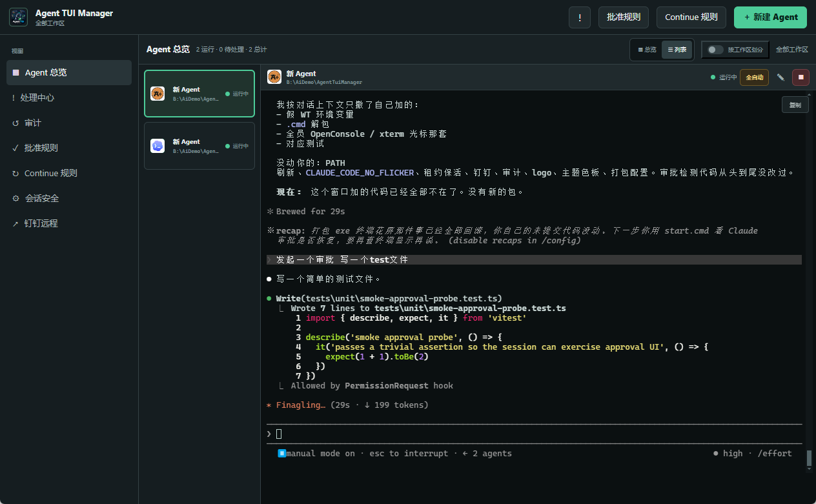This screenshot has width=816, height=504.
Task: Select the first 新 Agent card title
Action: coord(187,89)
